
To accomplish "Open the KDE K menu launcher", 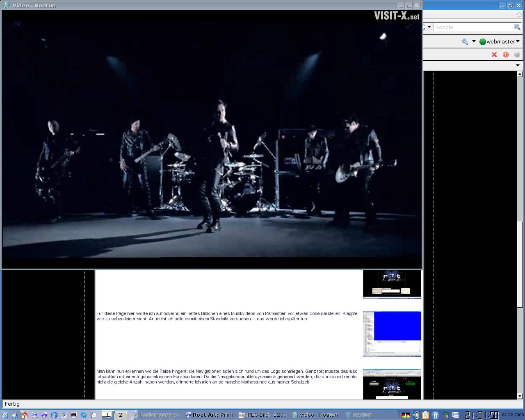I will point(5,415).
